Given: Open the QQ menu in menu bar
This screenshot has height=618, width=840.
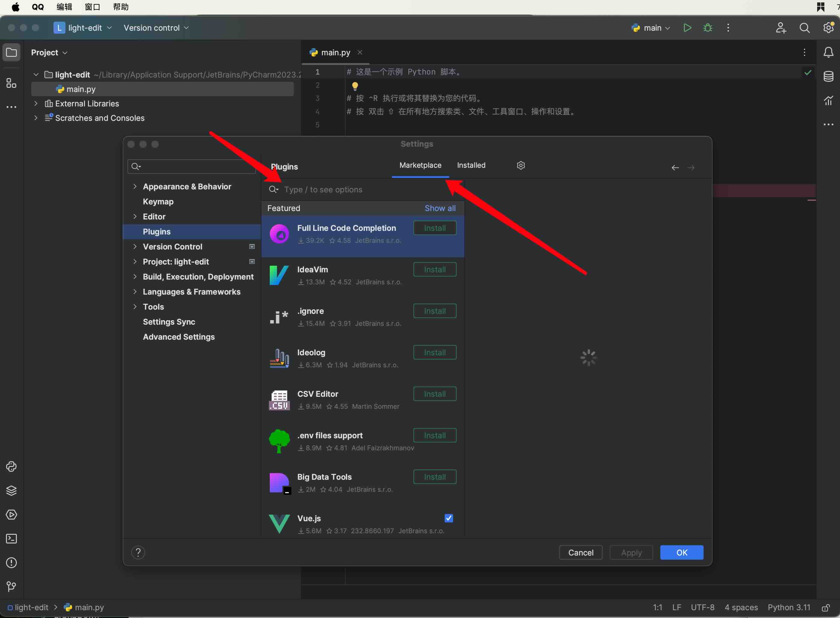Looking at the screenshot, I should (x=38, y=7).
